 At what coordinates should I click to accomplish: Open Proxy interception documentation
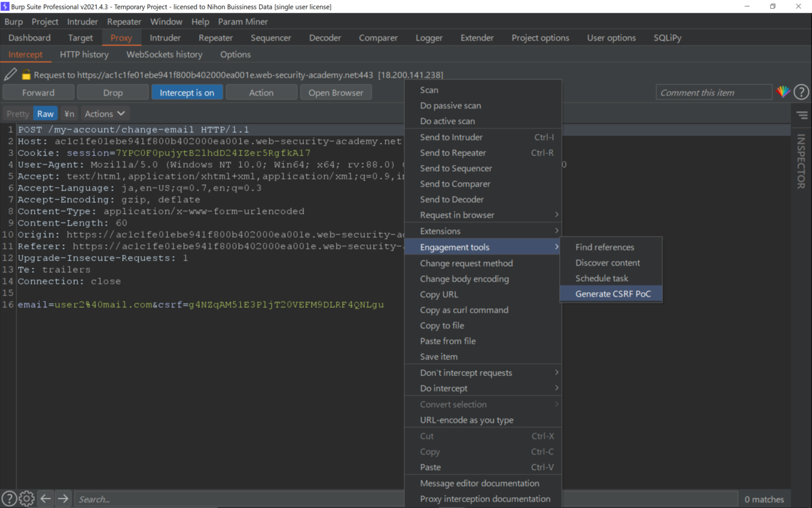coord(483,499)
